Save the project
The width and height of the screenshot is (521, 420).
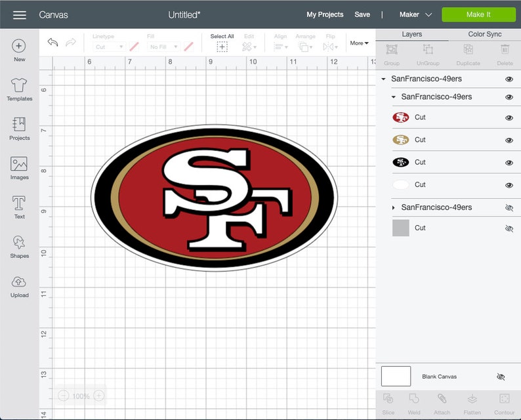click(362, 14)
